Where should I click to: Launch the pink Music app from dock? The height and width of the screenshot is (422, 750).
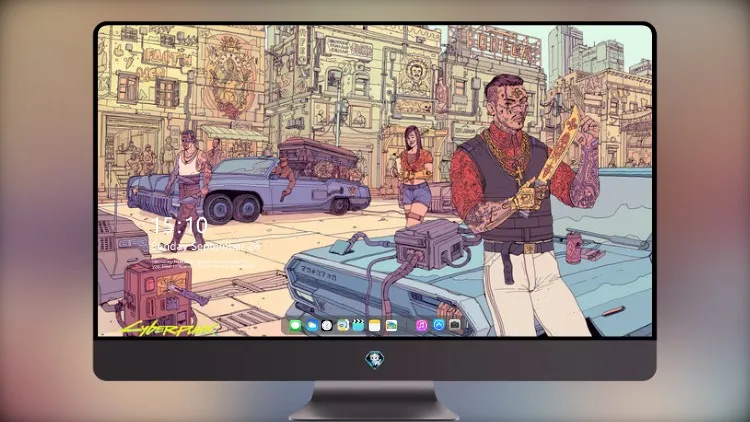421,326
